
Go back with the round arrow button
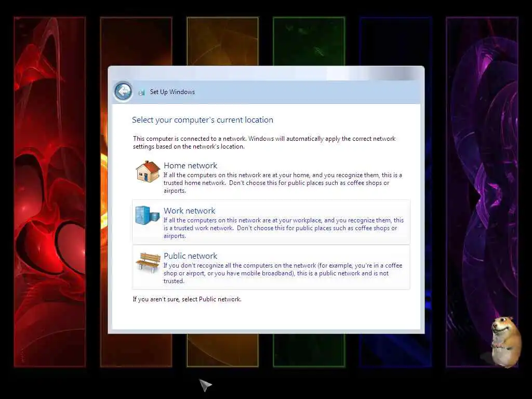[x=123, y=91]
